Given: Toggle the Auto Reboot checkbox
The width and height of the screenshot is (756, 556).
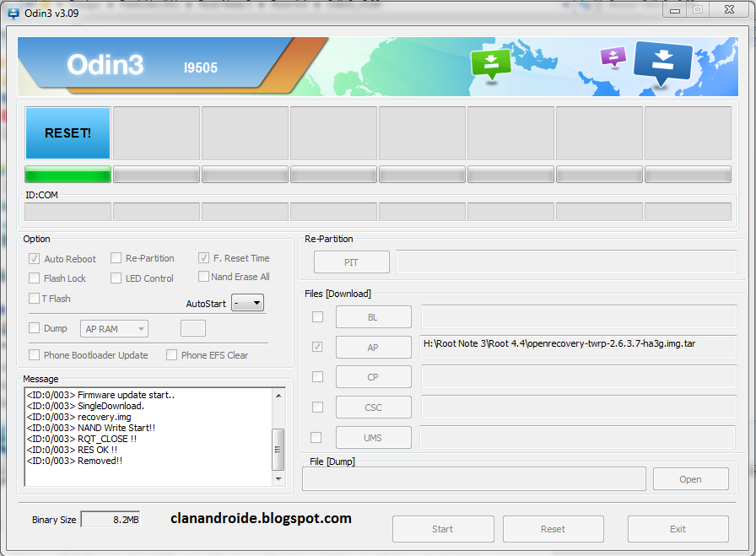Looking at the screenshot, I should [34, 258].
